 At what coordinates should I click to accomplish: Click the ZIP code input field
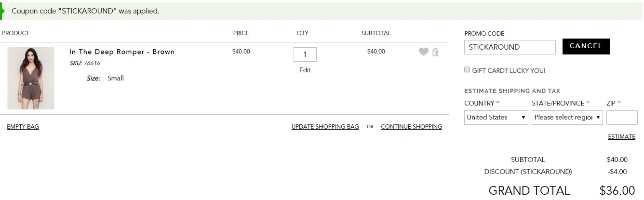pyautogui.click(x=621, y=117)
